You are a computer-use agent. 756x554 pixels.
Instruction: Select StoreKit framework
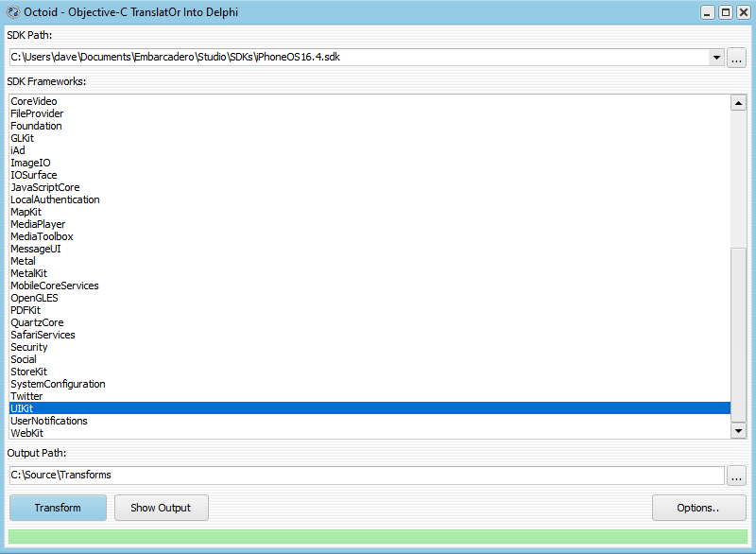coord(369,372)
